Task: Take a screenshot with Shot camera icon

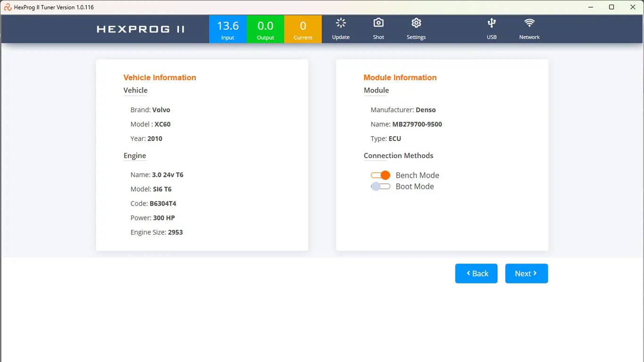Action: pos(379,23)
